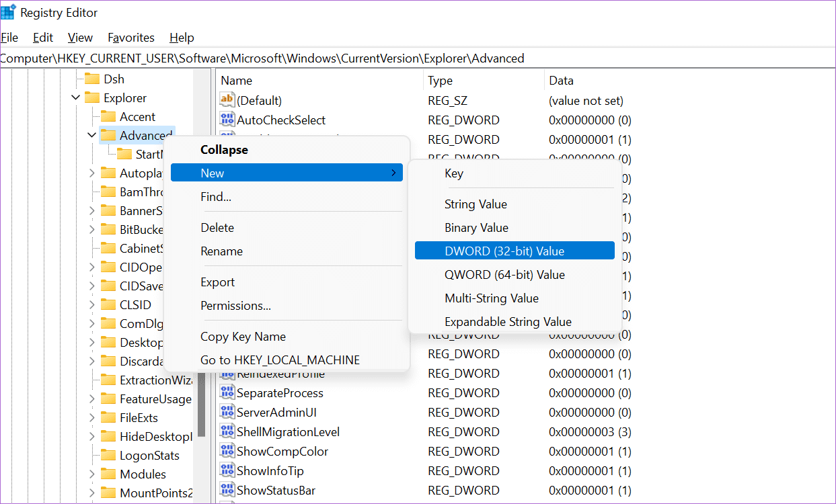Click the ShowInfoTip DWORD icon

pyautogui.click(x=227, y=470)
